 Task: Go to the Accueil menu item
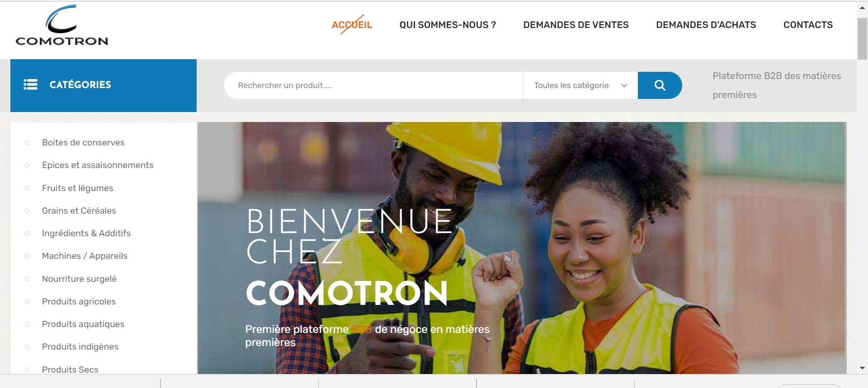point(352,25)
